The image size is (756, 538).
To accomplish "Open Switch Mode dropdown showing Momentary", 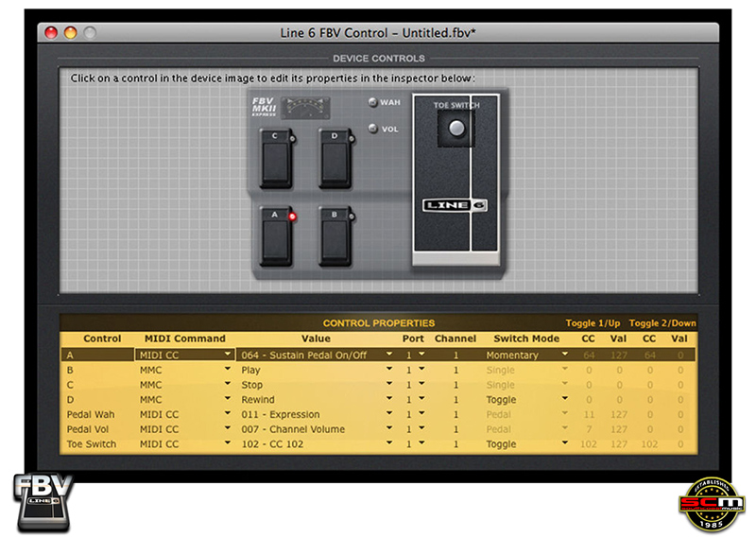I will point(564,355).
